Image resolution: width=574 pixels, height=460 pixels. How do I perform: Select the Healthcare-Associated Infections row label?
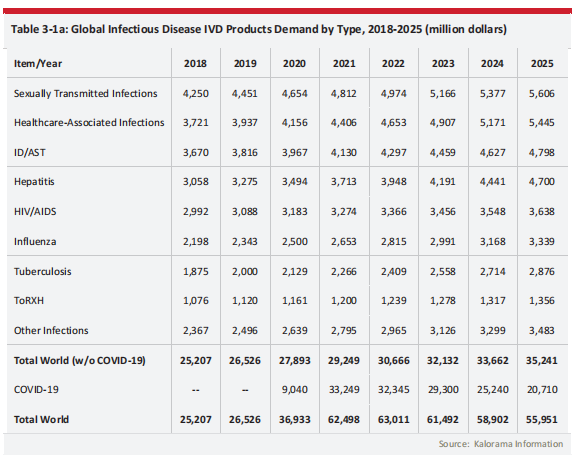(x=89, y=123)
